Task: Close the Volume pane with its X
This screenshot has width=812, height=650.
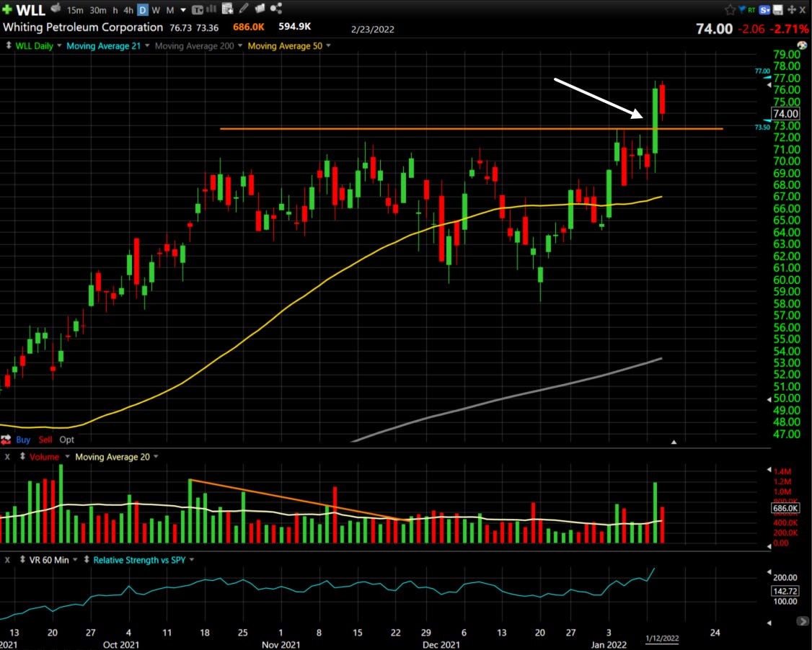Action: pos(7,457)
